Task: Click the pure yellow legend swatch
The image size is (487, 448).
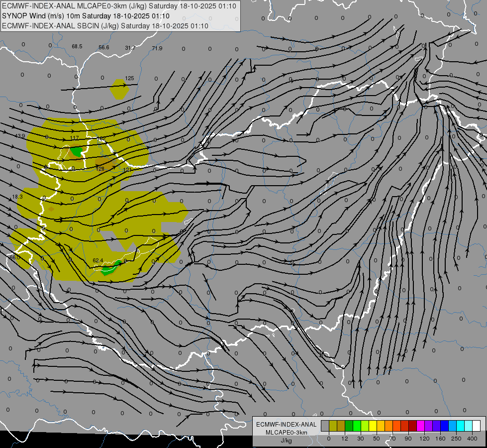Action: point(373,426)
